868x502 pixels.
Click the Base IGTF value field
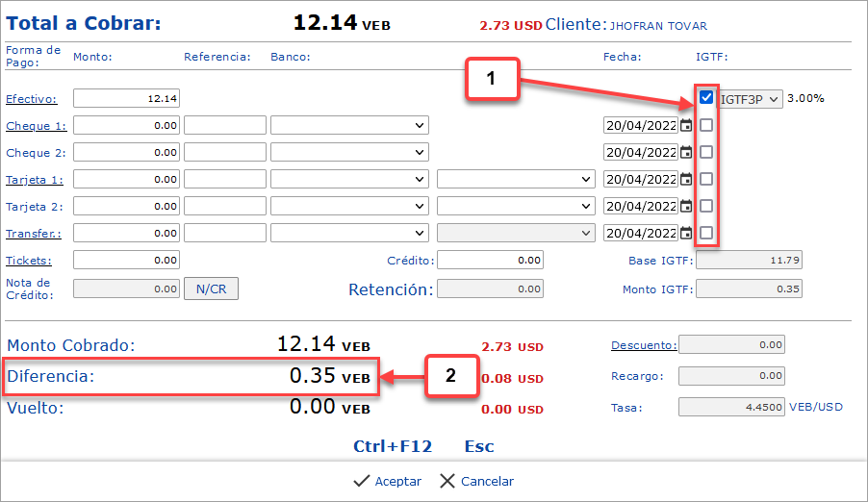coord(749,260)
